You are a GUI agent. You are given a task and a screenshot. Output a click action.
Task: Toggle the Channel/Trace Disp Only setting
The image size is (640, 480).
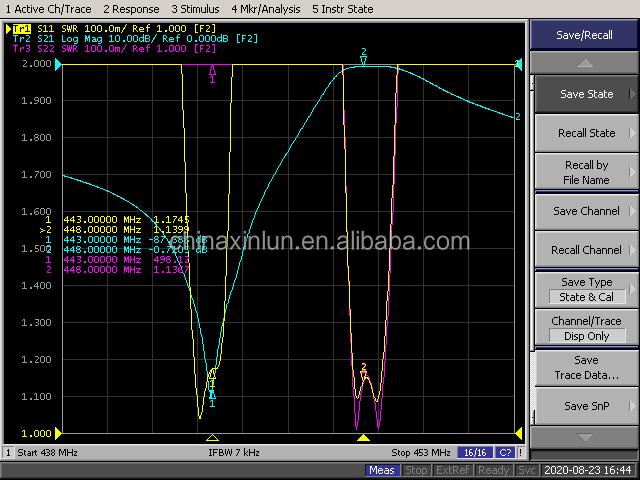click(x=586, y=329)
